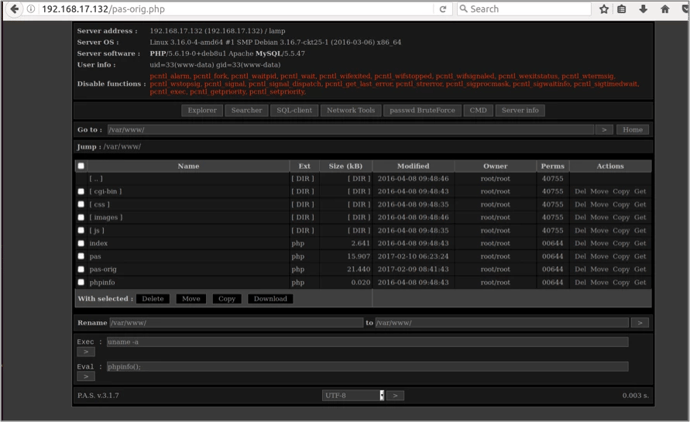
Task: Open the parent directory [ .. ] entry
Action: 95,178
